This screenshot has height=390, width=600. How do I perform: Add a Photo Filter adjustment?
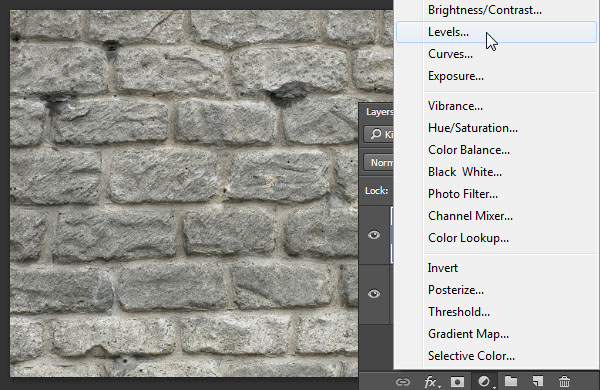[463, 194]
